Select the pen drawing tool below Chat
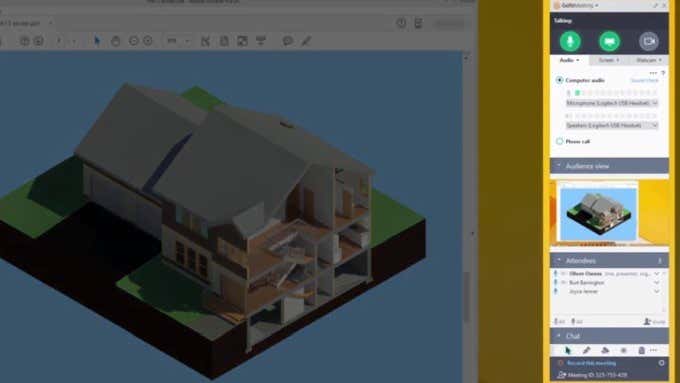Viewport: 680px width, 383px height. [586, 350]
